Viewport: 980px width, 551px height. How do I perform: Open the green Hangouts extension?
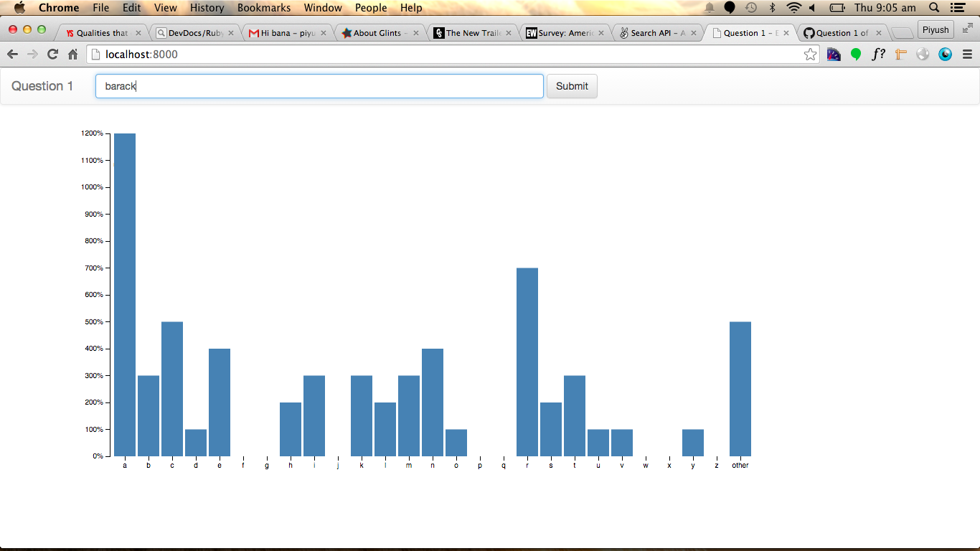856,55
